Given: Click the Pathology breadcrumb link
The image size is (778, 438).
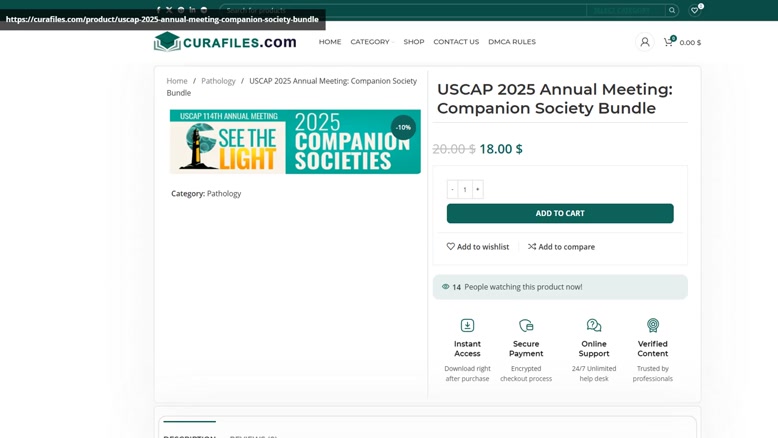Looking at the screenshot, I should click(x=218, y=81).
